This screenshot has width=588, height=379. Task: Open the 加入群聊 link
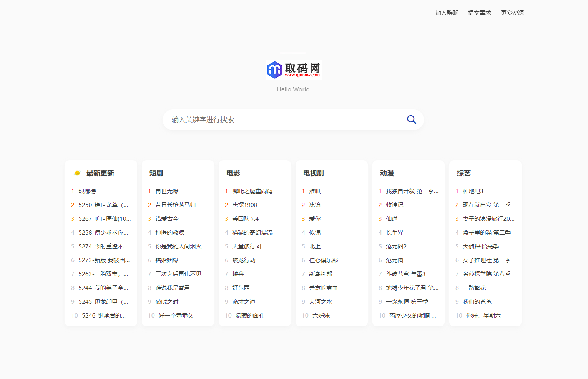click(447, 13)
